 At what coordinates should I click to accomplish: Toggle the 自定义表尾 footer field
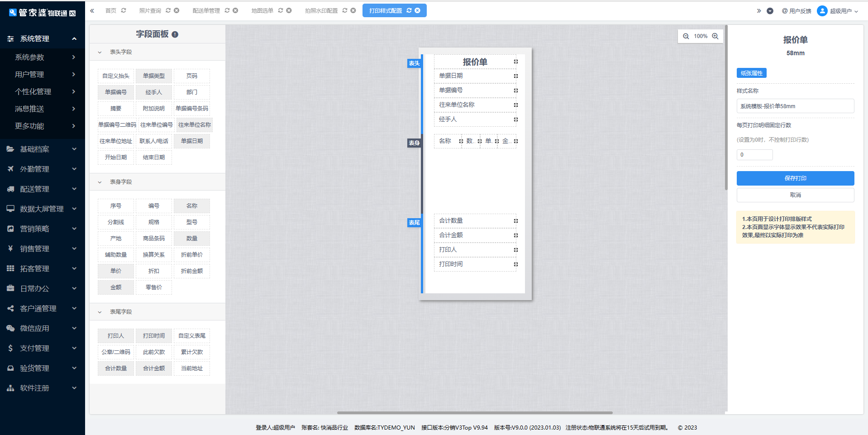192,336
